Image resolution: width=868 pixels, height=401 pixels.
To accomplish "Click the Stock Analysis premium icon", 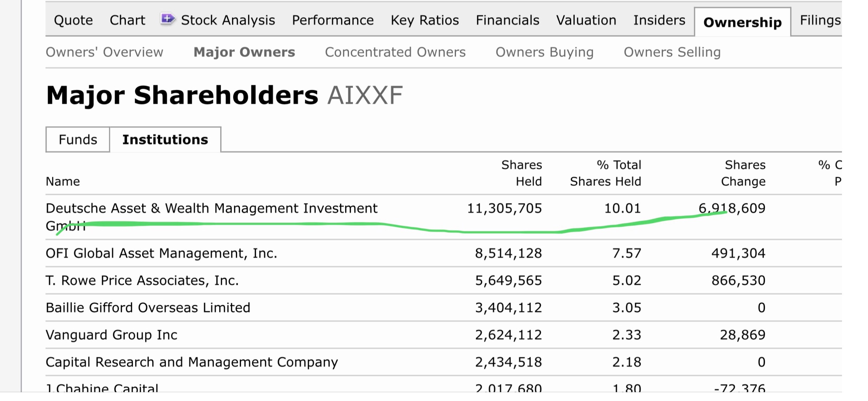I will [167, 19].
